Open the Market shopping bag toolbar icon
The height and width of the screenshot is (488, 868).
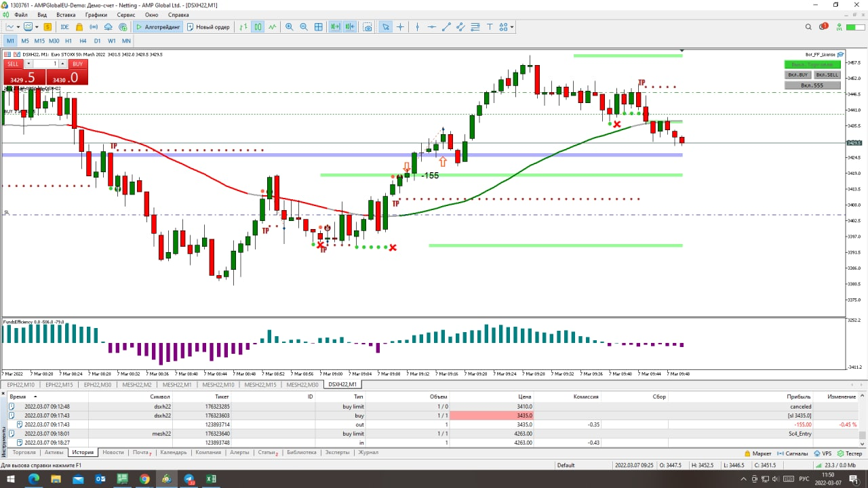(x=80, y=27)
